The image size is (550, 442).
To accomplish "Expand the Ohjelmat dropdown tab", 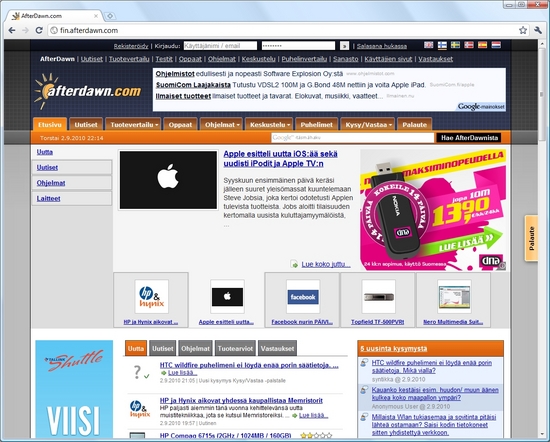I will (221, 125).
